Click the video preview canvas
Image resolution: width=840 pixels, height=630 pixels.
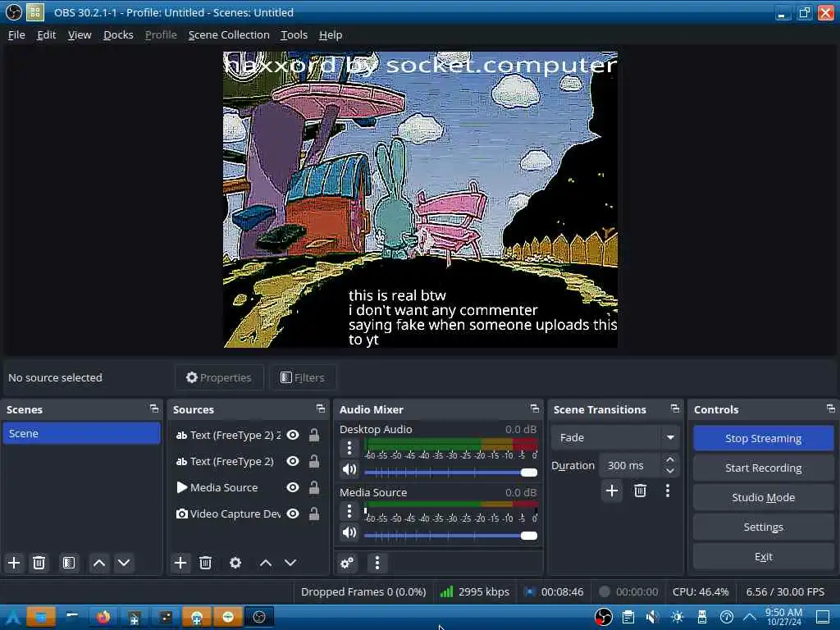click(421, 200)
